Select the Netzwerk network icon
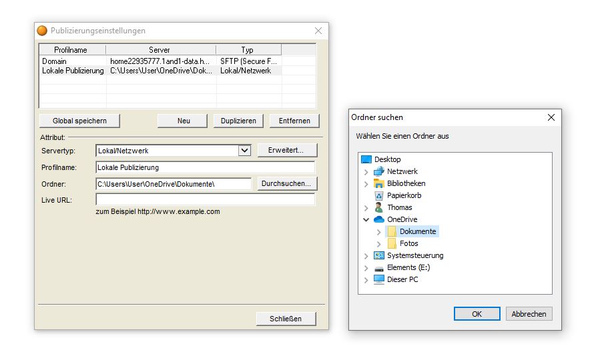Viewport: 596px width, 364px height. tap(379, 171)
